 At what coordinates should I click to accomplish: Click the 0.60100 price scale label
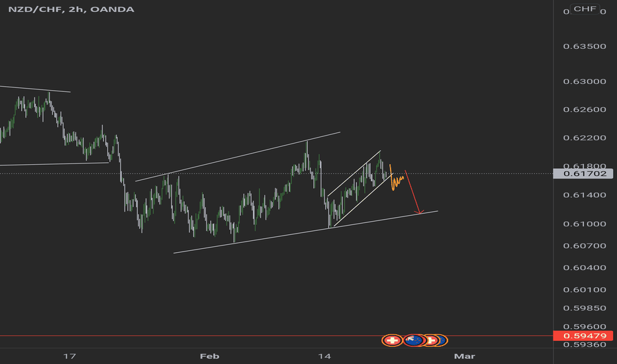(x=585, y=290)
